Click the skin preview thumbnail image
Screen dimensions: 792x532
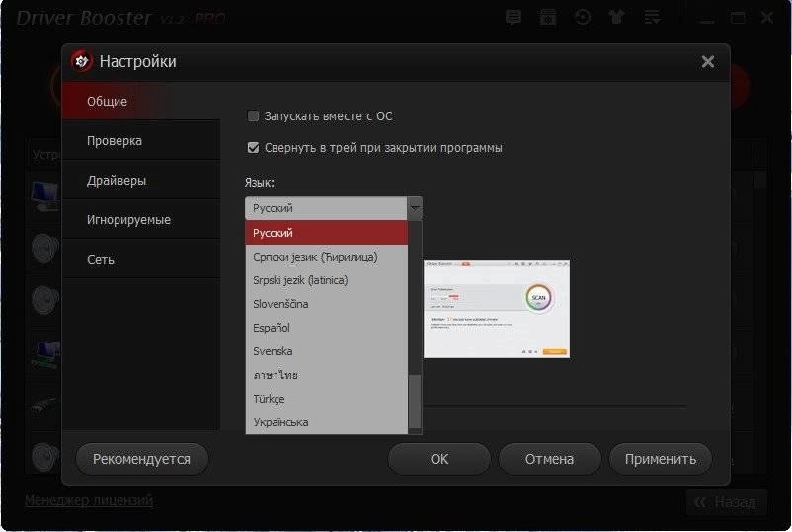(x=497, y=309)
